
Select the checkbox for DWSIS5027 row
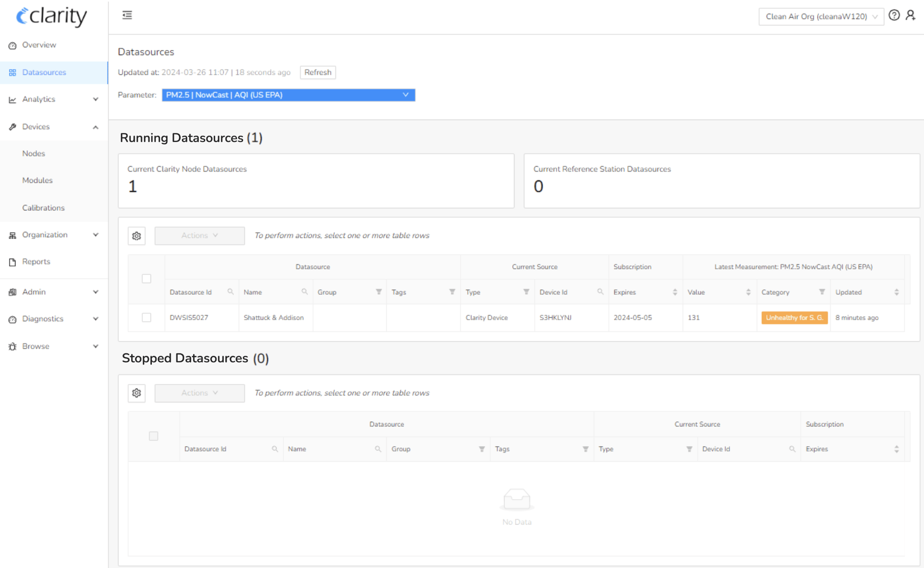point(146,317)
